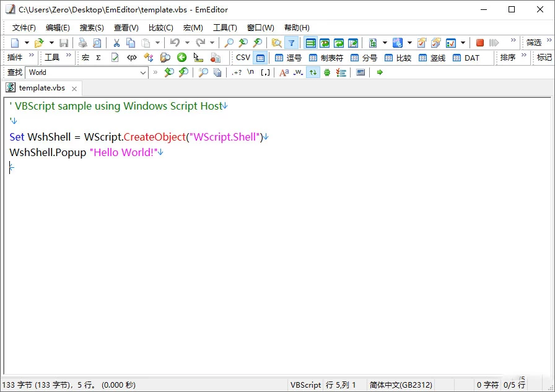Open Print Preview icon
This screenshot has width=555, height=392.
[x=97, y=43]
